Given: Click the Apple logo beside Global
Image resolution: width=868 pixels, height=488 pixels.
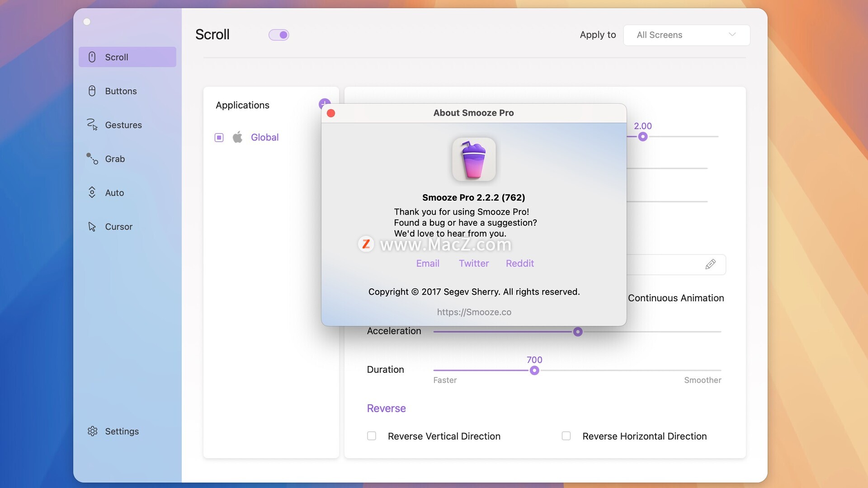Looking at the screenshot, I should (x=237, y=137).
